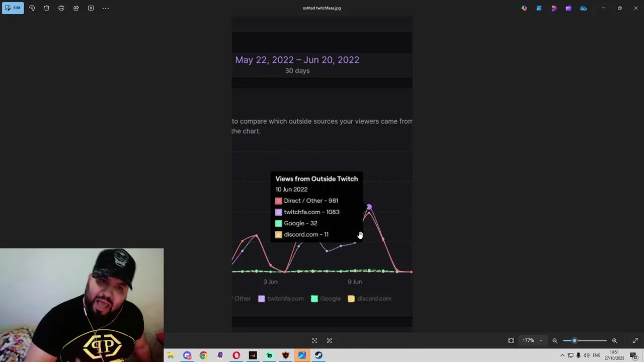
Task: Show hidden system tray icons
Action: coord(562,355)
